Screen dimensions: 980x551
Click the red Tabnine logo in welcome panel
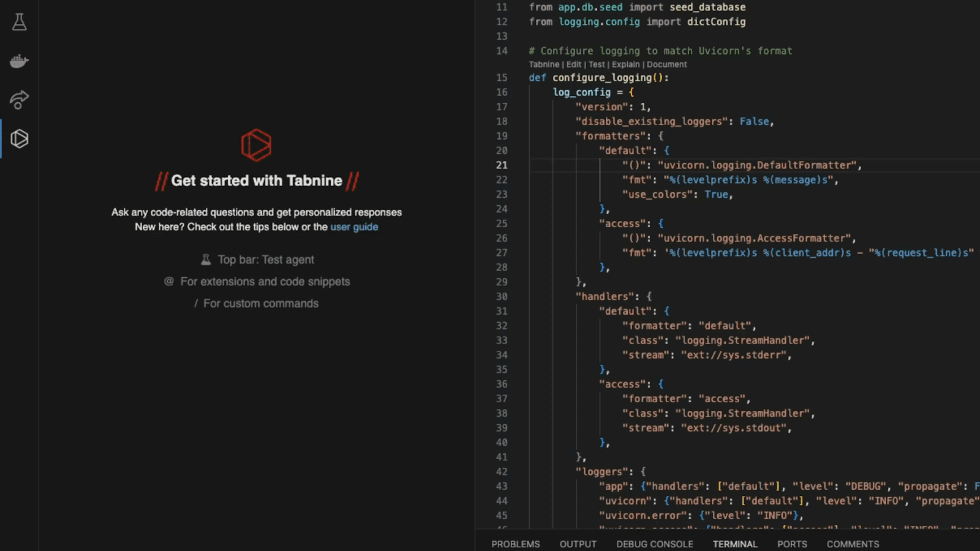pyautogui.click(x=256, y=145)
